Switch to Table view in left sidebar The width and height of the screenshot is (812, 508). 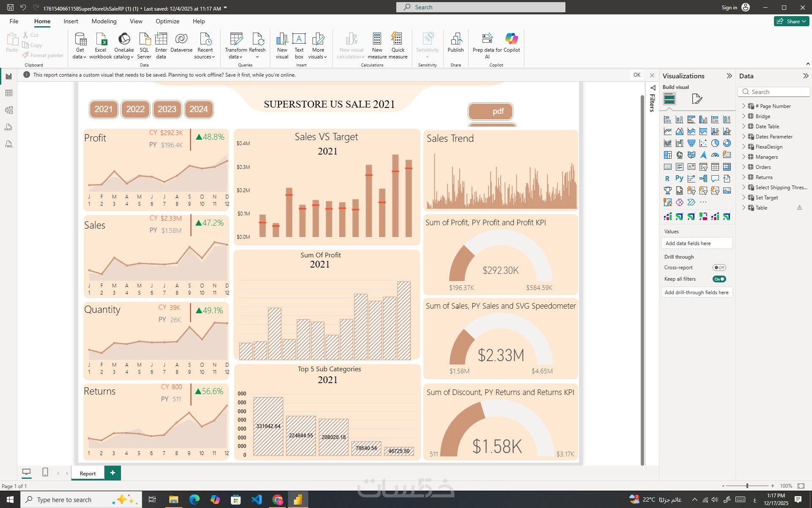point(8,93)
